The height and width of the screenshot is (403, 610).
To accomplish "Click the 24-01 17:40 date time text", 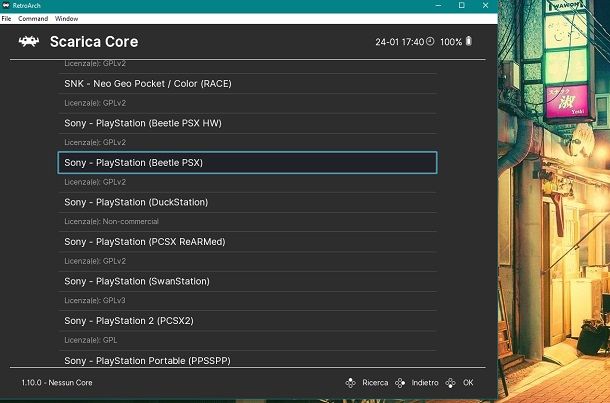I will pos(400,42).
